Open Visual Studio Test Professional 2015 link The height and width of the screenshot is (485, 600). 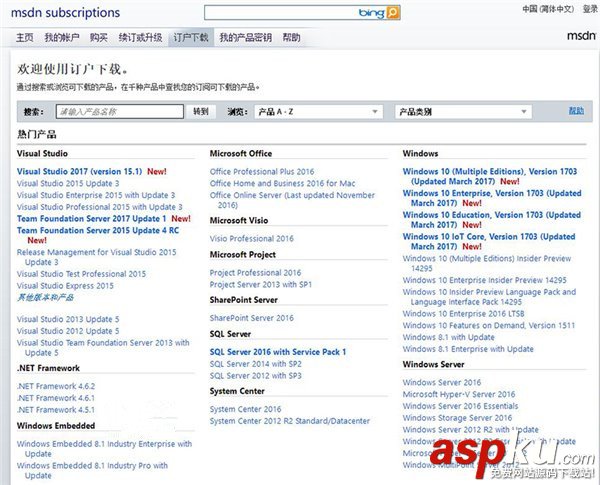click(x=82, y=274)
